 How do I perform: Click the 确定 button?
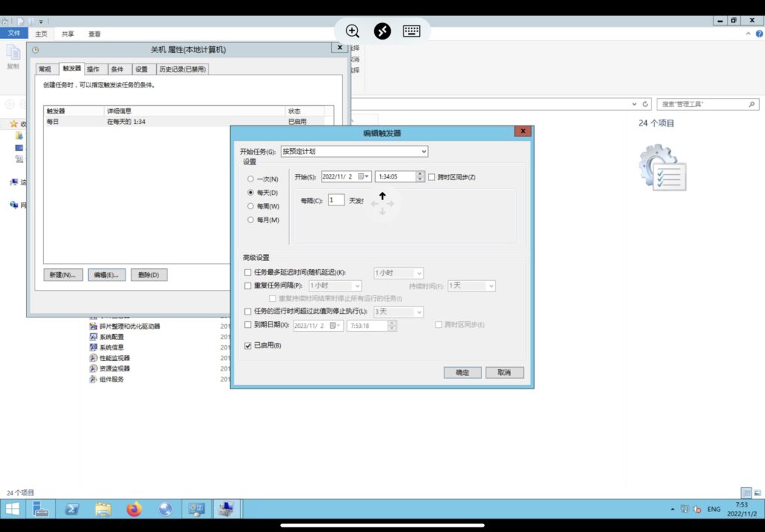click(462, 372)
